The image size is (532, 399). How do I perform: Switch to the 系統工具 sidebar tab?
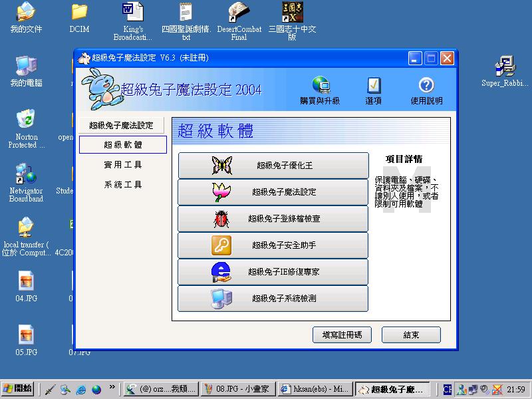pos(123,185)
